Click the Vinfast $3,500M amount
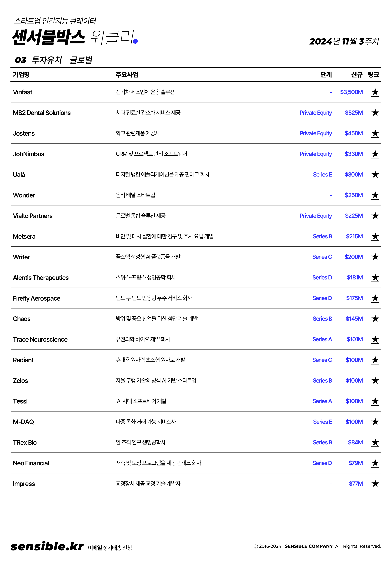 pos(351,92)
